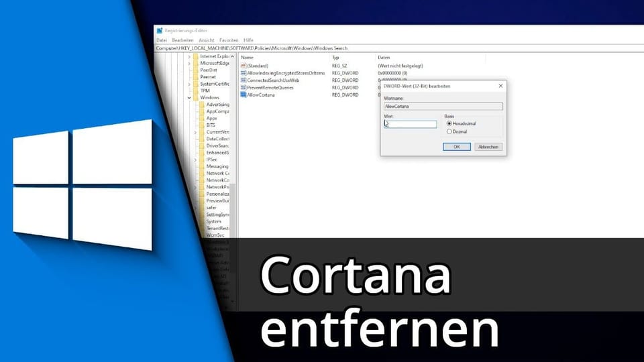Select the Peernet tree item
The image size is (644, 362).
tap(208, 76)
